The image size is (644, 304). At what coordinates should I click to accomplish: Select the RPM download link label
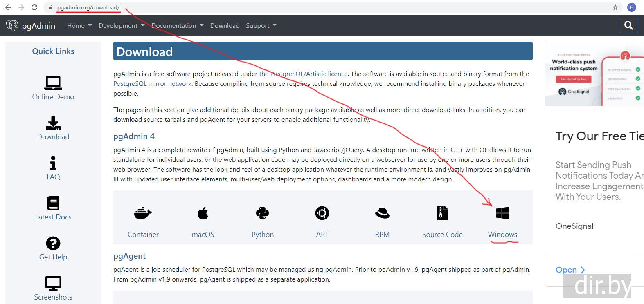(x=382, y=235)
